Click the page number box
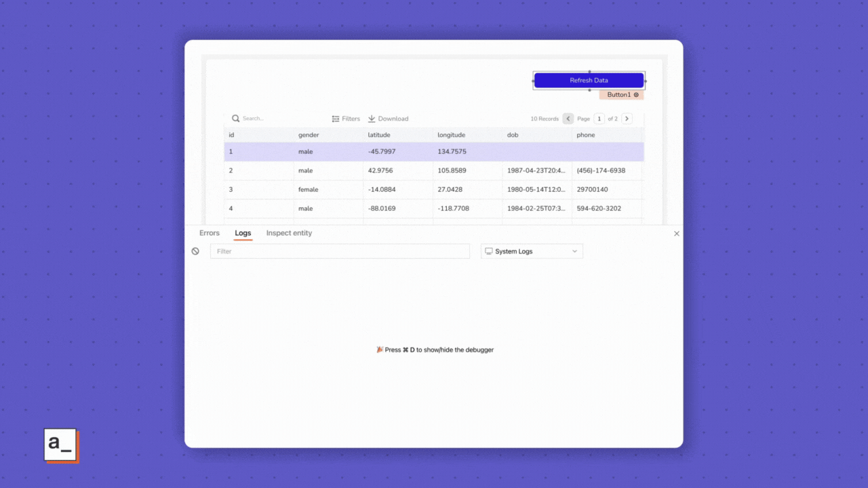This screenshot has height=488, width=868. point(599,119)
